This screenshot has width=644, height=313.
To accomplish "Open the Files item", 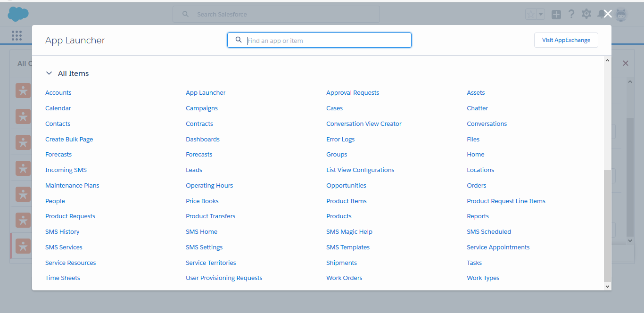I will pos(473,140).
